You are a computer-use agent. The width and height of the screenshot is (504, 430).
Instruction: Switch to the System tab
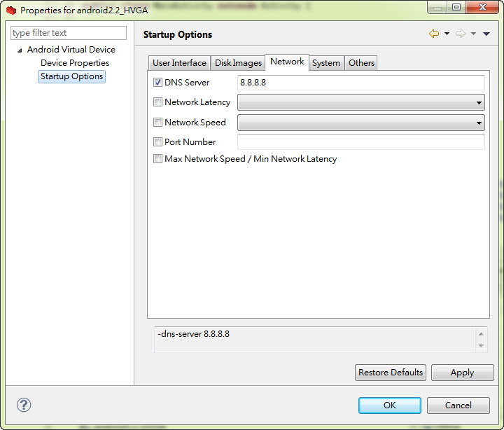click(326, 63)
